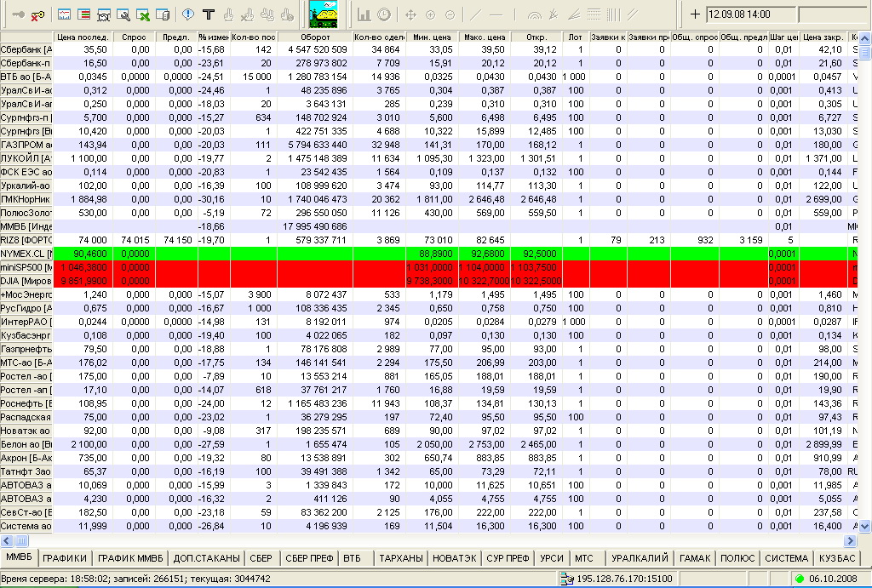872x588 pixels.
Task: Click the Откр. column header
Action: click(536, 37)
